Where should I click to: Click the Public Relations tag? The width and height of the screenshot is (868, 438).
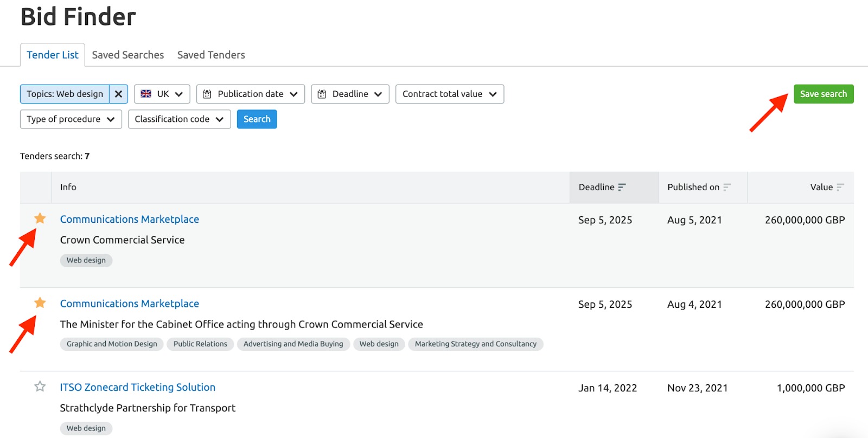[x=200, y=344]
